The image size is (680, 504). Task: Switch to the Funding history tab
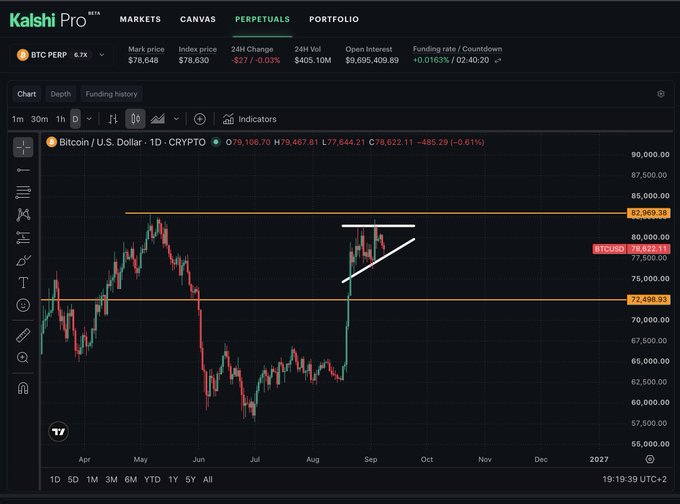tap(111, 94)
